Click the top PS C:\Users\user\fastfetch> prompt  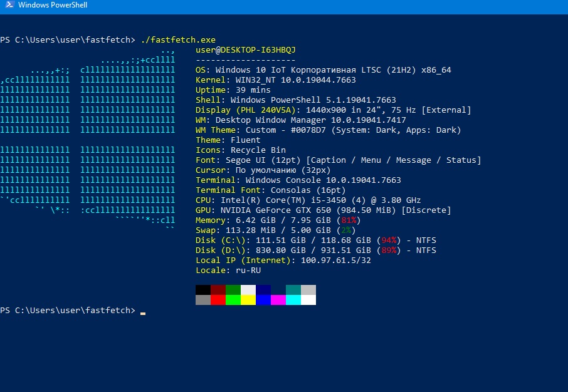point(68,40)
